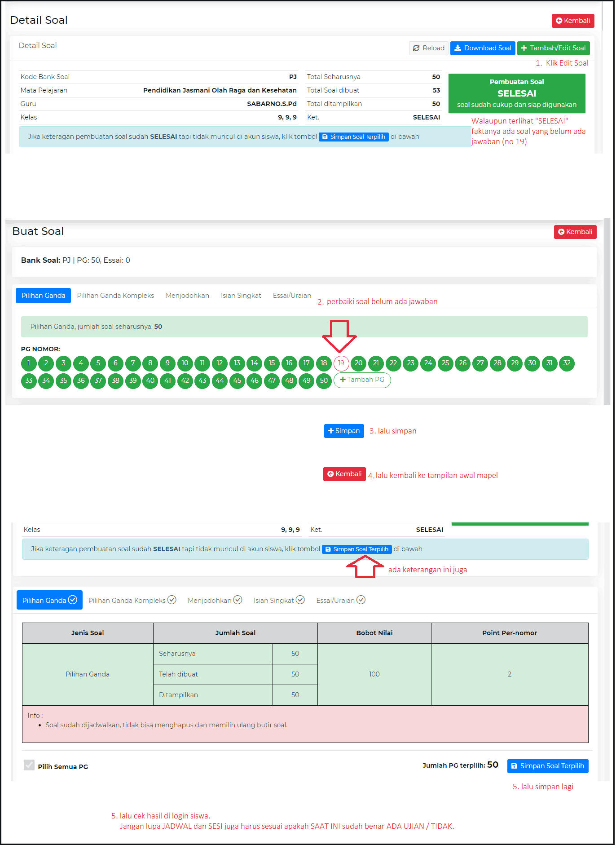
Task: Select PG question number 37
Action: [98, 381]
